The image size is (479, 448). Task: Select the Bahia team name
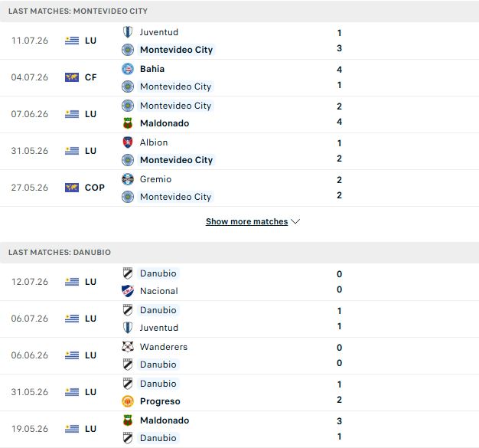pos(152,69)
